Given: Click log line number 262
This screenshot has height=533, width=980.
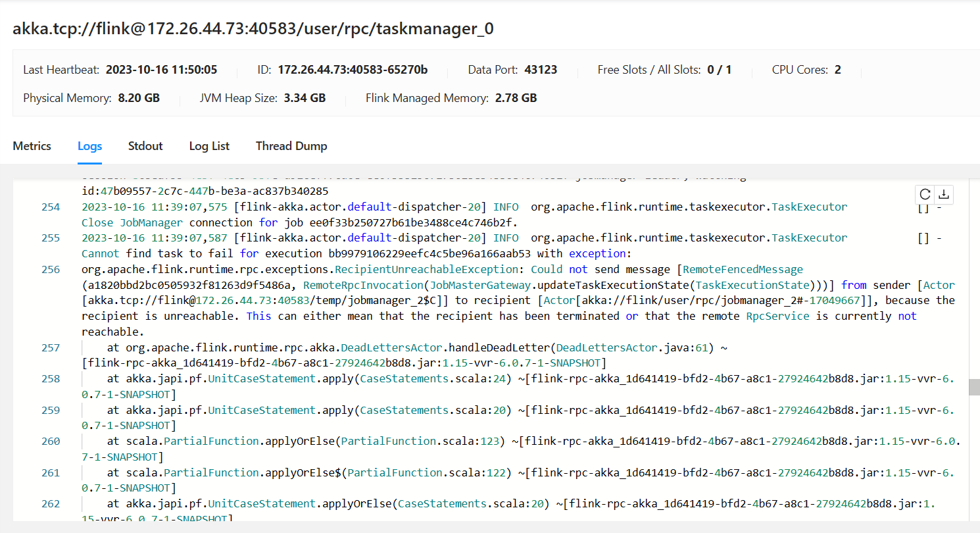Looking at the screenshot, I should point(51,503).
